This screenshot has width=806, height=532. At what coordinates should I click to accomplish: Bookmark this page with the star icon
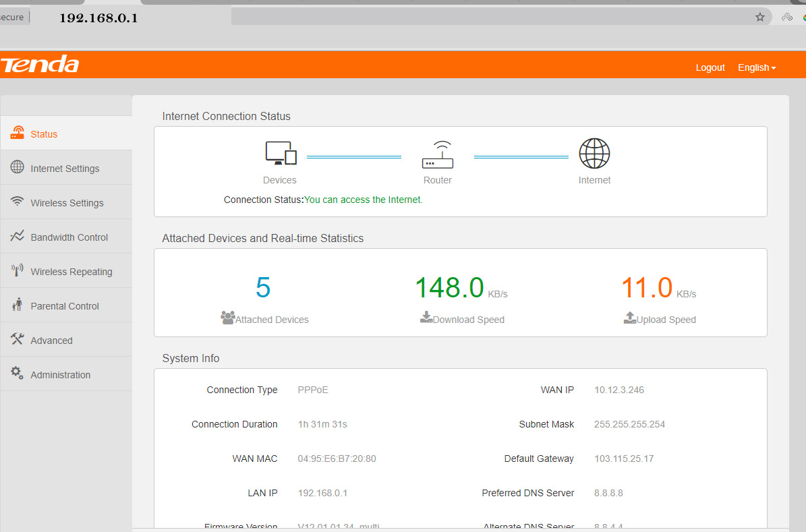tap(760, 17)
